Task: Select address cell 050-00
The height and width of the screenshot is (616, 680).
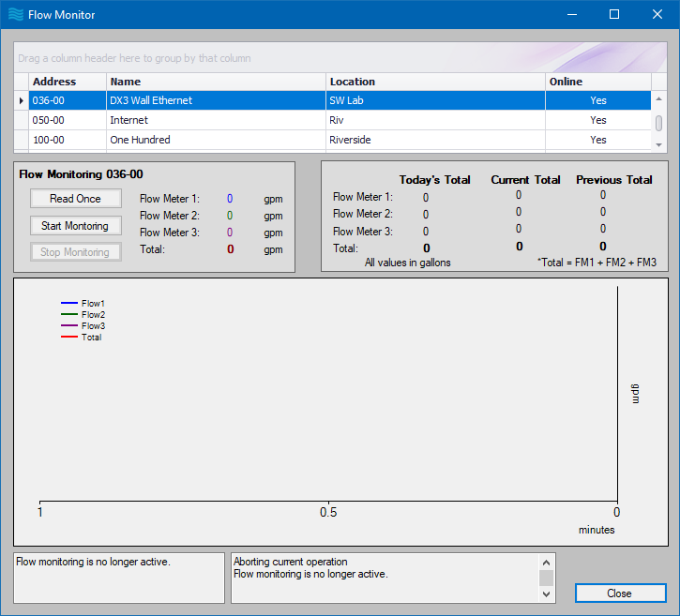Action: point(68,120)
